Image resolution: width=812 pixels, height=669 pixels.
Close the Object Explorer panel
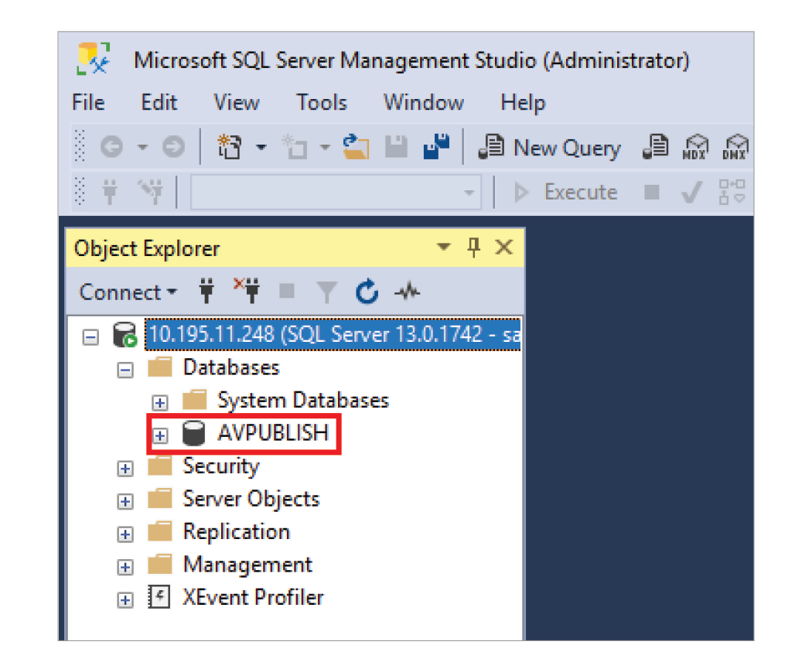pos(504,247)
